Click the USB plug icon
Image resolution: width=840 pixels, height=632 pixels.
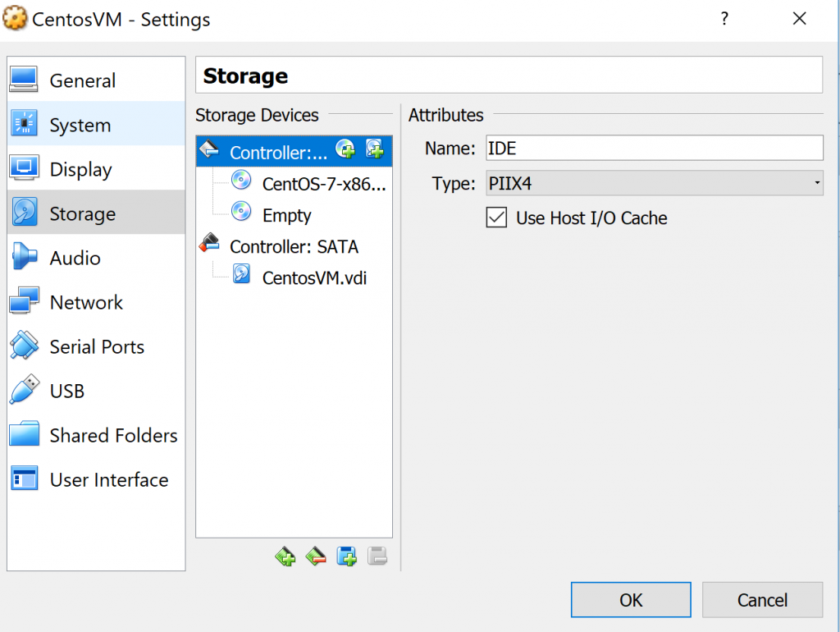tap(25, 388)
